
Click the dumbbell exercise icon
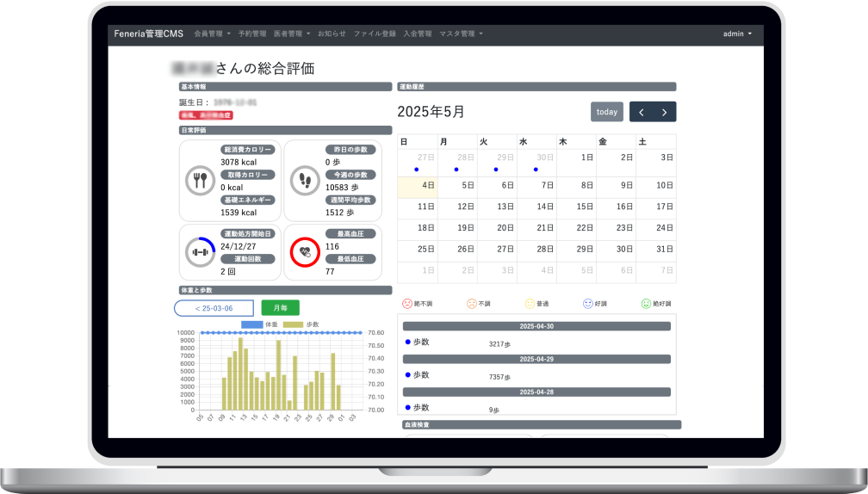pos(200,252)
